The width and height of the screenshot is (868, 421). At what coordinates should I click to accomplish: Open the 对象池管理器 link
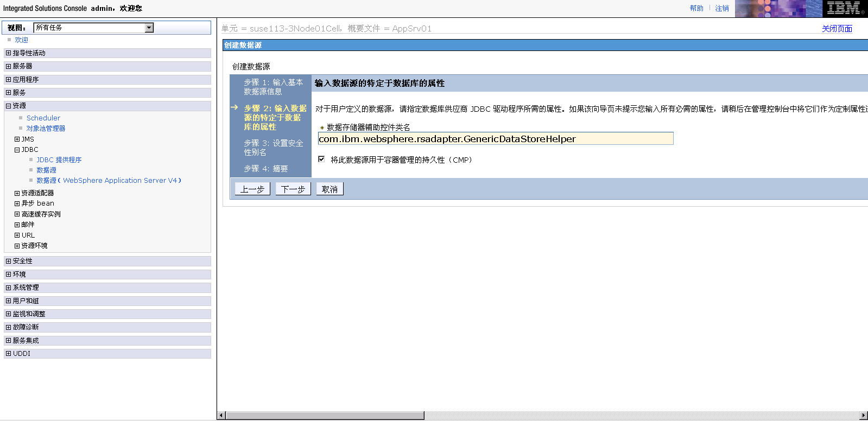(x=46, y=129)
